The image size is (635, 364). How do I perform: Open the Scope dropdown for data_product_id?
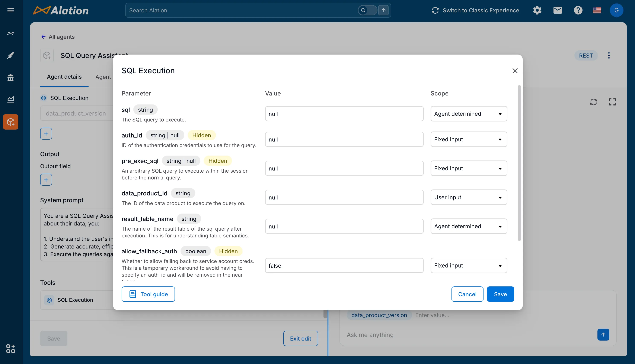(468, 197)
